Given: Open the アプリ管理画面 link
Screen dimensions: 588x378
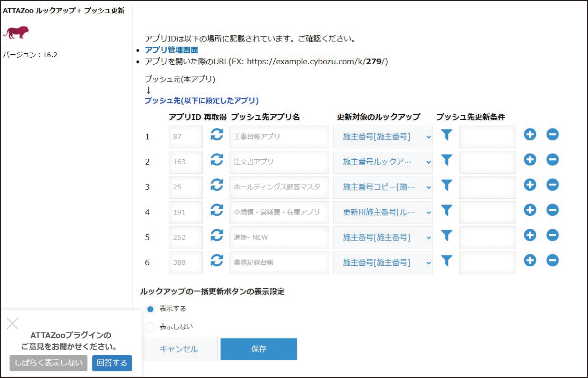Looking at the screenshot, I should (172, 50).
